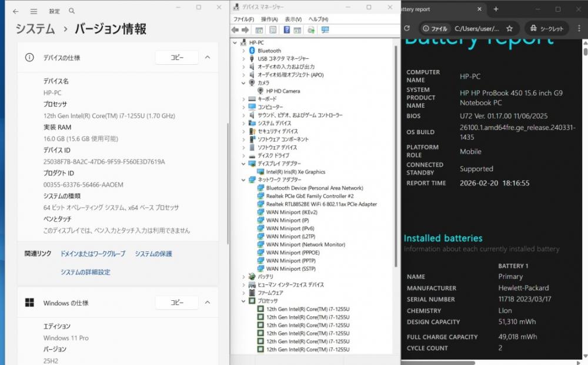
Task: Click システム breadcrumb in Settings
Action: click(35, 29)
